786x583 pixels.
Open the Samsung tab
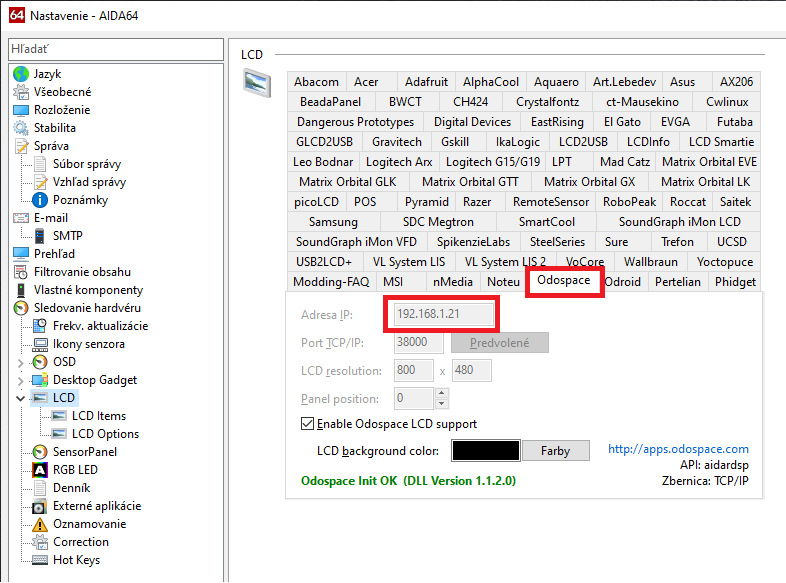tap(333, 222)
